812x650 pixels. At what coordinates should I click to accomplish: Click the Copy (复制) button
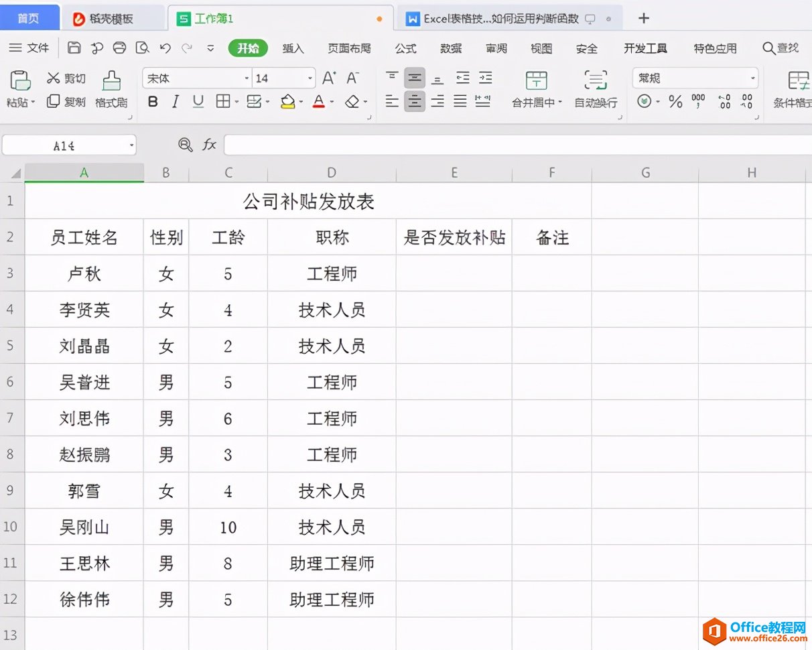(x=66, y=102)
